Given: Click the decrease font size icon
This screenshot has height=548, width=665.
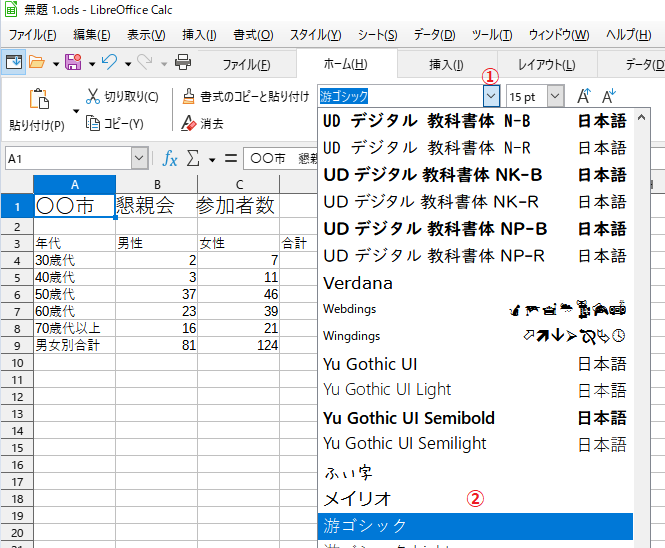Looking at the screenshot, I should 609,96.
